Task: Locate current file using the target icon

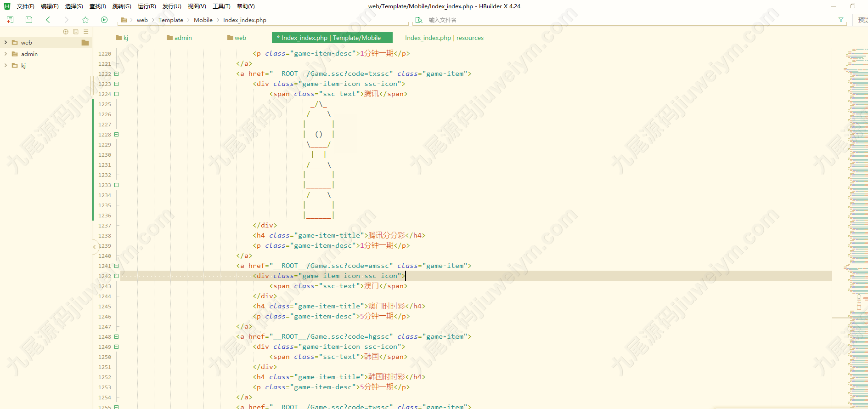Action: [x=66, y=32]
